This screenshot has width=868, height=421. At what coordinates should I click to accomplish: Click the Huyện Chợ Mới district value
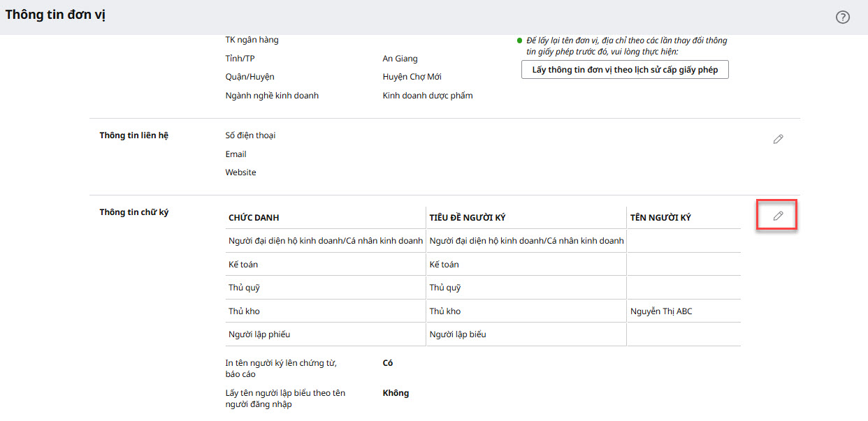(x=412, y=77)
